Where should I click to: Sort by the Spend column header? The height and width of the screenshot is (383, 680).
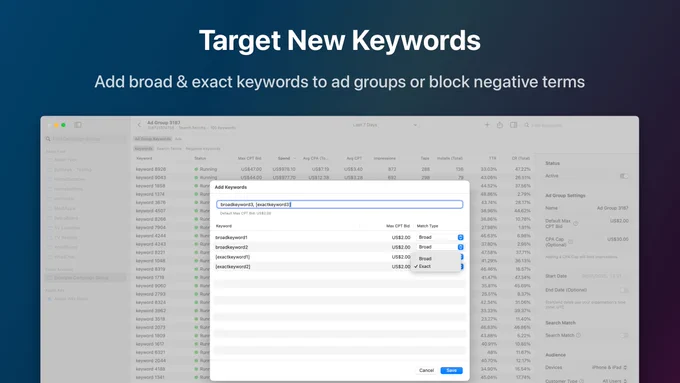point(284,158)
